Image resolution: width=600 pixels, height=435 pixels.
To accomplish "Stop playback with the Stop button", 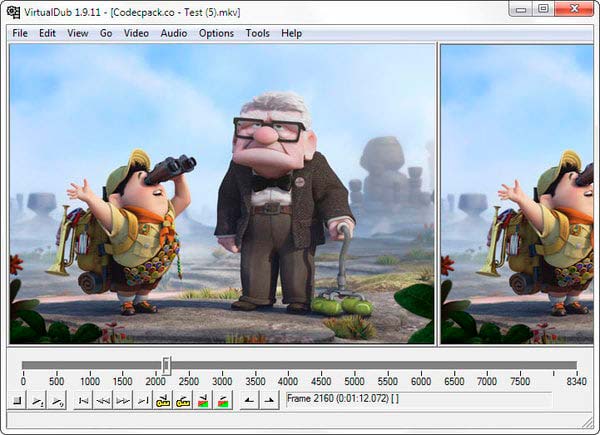I will coord(17,401).
